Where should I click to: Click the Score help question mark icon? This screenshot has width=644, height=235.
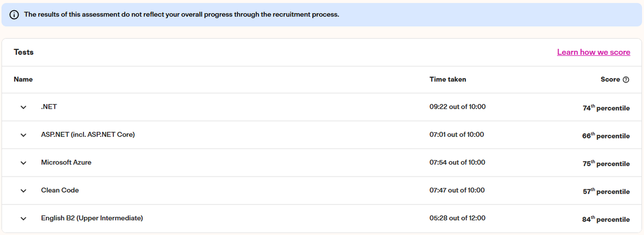pos(626,80)
